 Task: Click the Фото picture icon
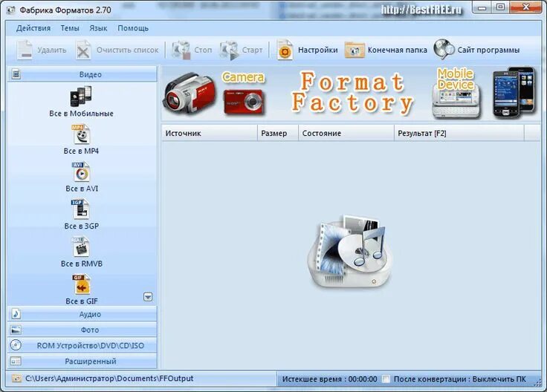click(x=16, y=330)
